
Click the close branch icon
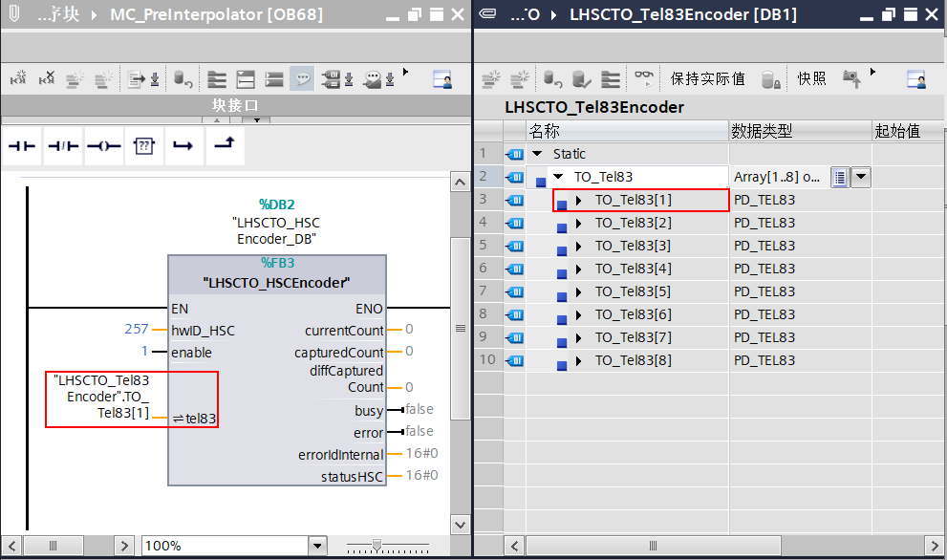point(224,146)
